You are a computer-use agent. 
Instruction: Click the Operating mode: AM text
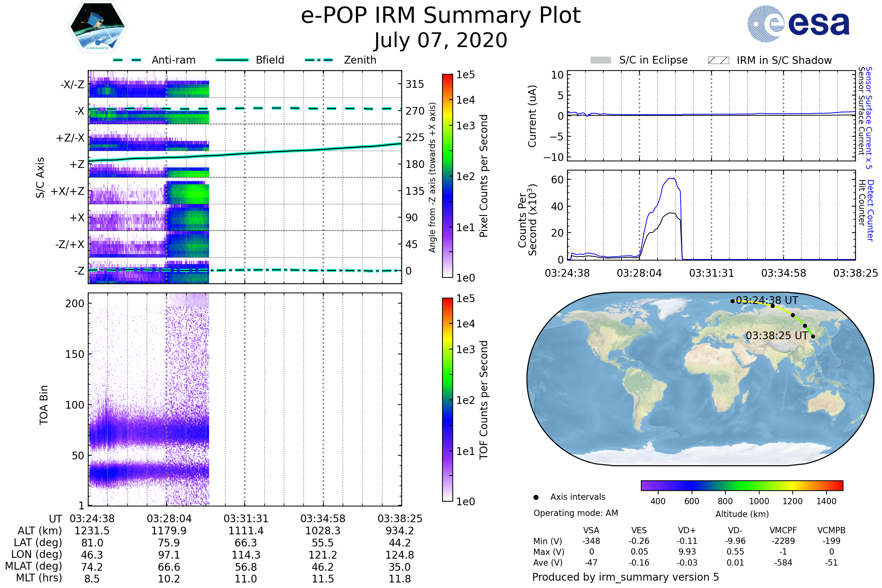coord(576,513)
